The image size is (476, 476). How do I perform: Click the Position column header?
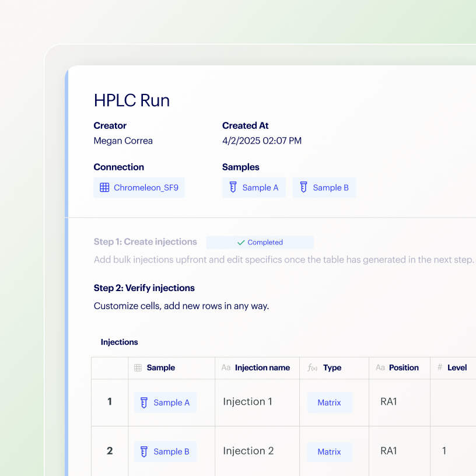coord(400,368)
